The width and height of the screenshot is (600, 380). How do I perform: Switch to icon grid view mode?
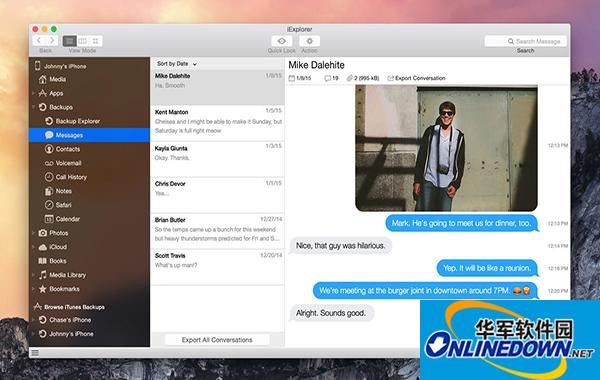pyautogui.click(x=95, y=41)
